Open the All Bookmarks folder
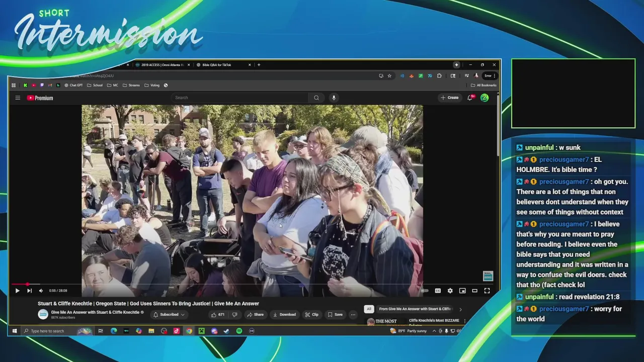Screen dimensions: 644x362 pos(484,85)
